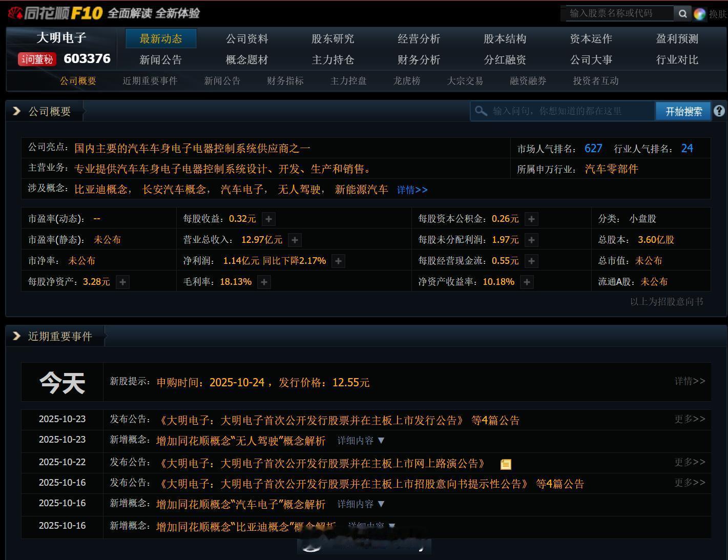This screenshot has width=728, height=560.
Task: Open the 主力持仓 tab
Action: coord(333,59)
